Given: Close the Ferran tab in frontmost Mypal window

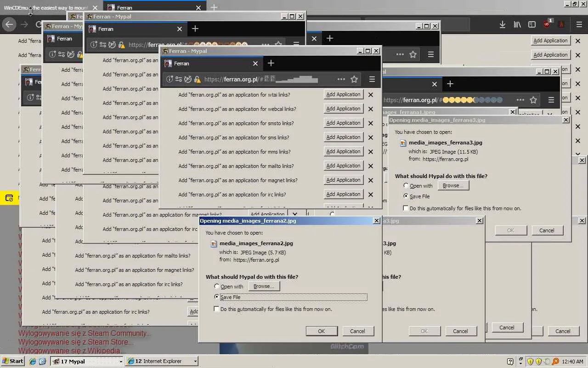Looking at the screenshot, I should (255, 63).
